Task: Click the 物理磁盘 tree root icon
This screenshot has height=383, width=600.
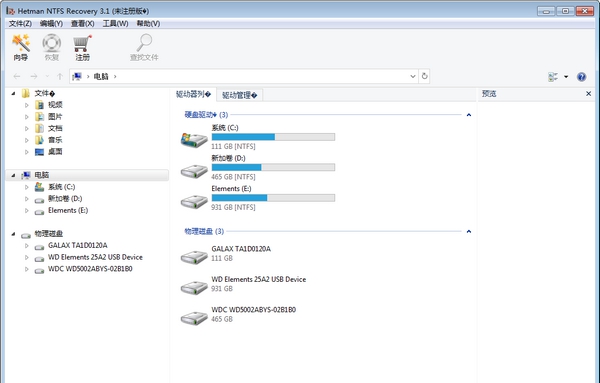Action: [x=26, y=235]
